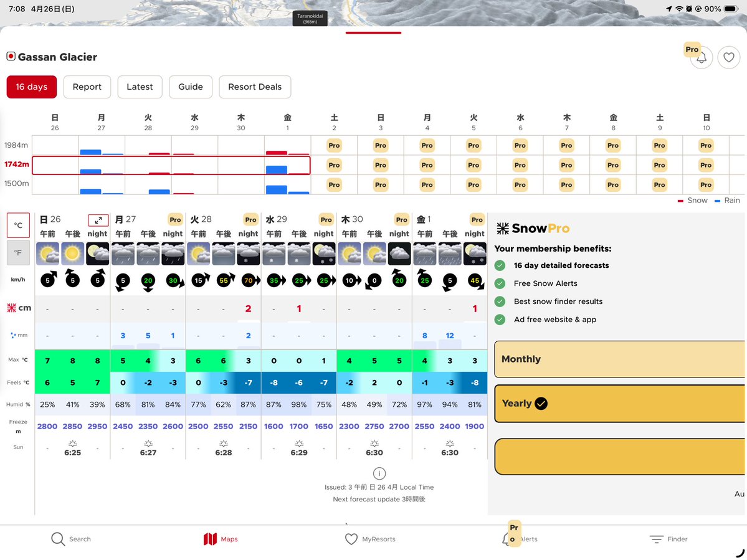This screenshot has width=747, height=560.
Task: Add Gassan Glacier to favorites heart
Action: pyautogui.click(x=728, y=57)
